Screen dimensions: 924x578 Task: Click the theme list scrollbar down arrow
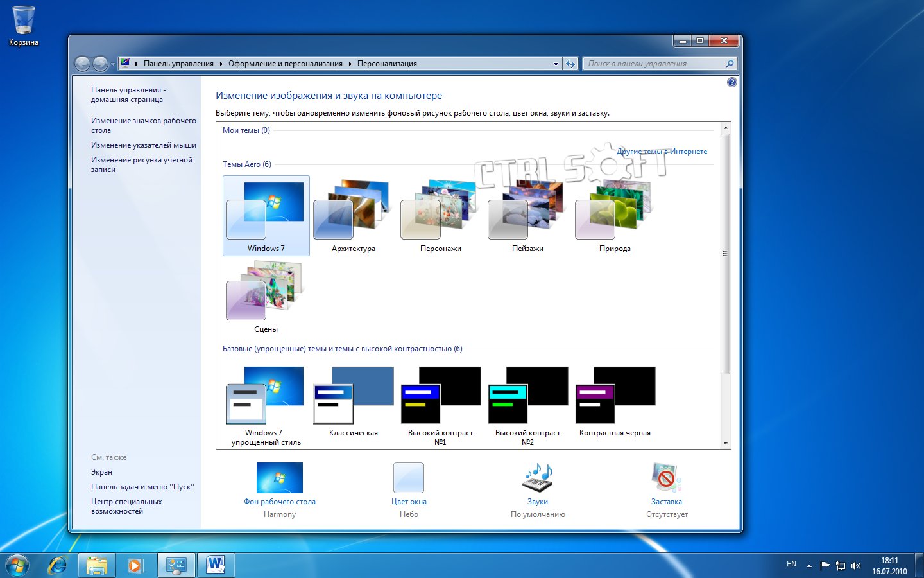[x=726, y=443]
